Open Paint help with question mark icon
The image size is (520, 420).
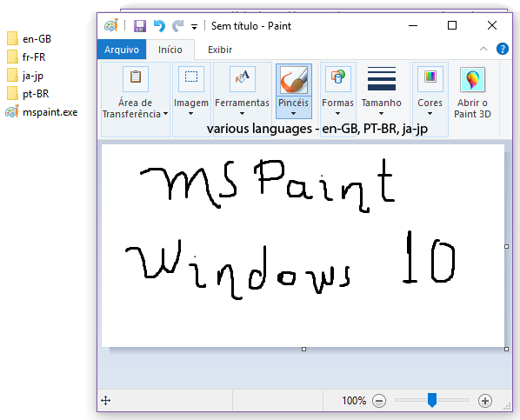503,49
